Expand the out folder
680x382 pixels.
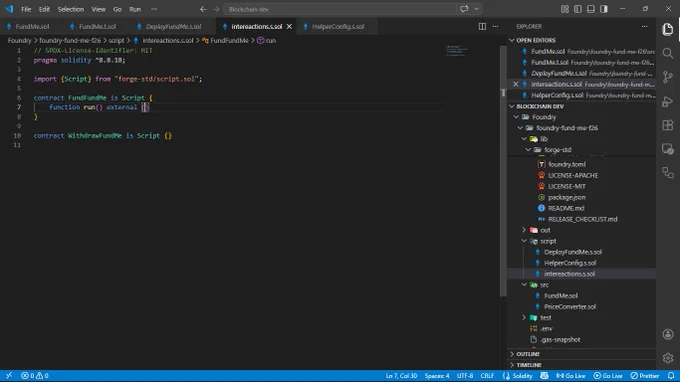pyautogui.click(x=524, y=230)
